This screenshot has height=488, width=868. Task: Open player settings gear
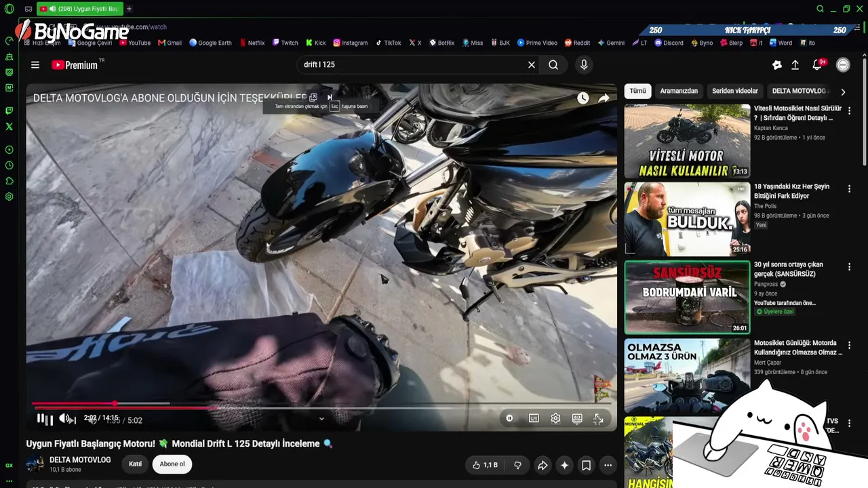(555, 419)
